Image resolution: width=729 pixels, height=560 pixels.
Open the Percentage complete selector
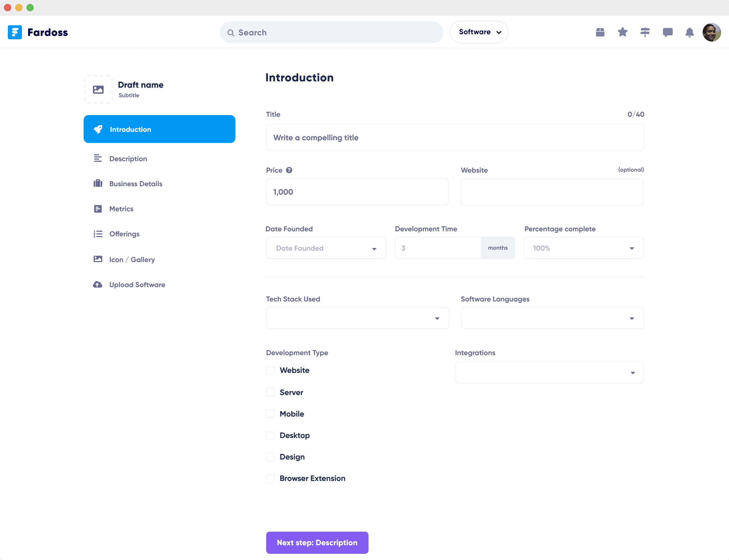[x=583, y=248]
